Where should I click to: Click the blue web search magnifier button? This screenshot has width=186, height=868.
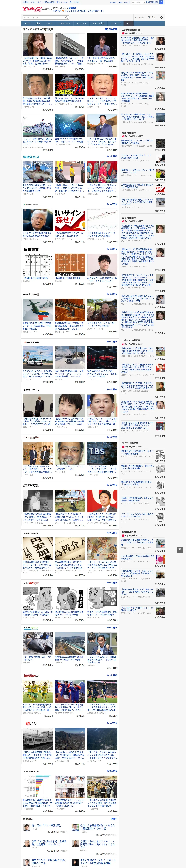(x=161, y=2)
